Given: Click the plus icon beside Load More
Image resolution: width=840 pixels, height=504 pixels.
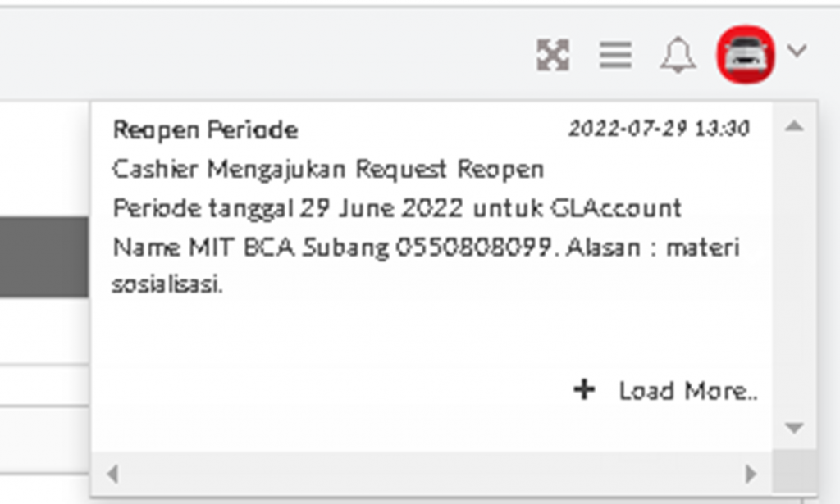Looking at the screenshot, I should pos(584,389).
